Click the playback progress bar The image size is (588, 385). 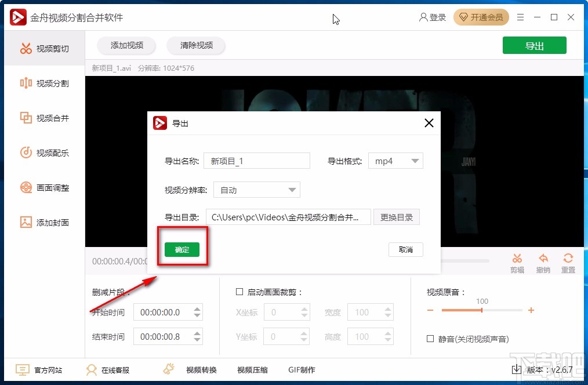coord(465,260)
